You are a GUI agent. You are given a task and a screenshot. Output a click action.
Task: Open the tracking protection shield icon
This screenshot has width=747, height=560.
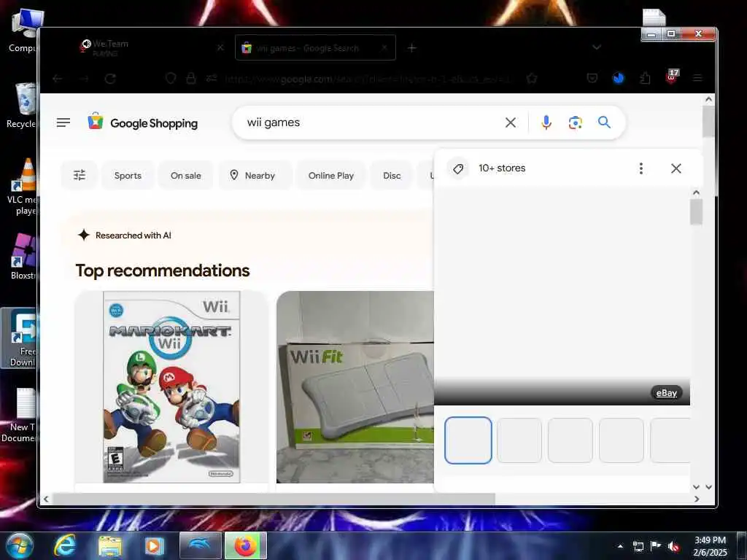(171, 79)
